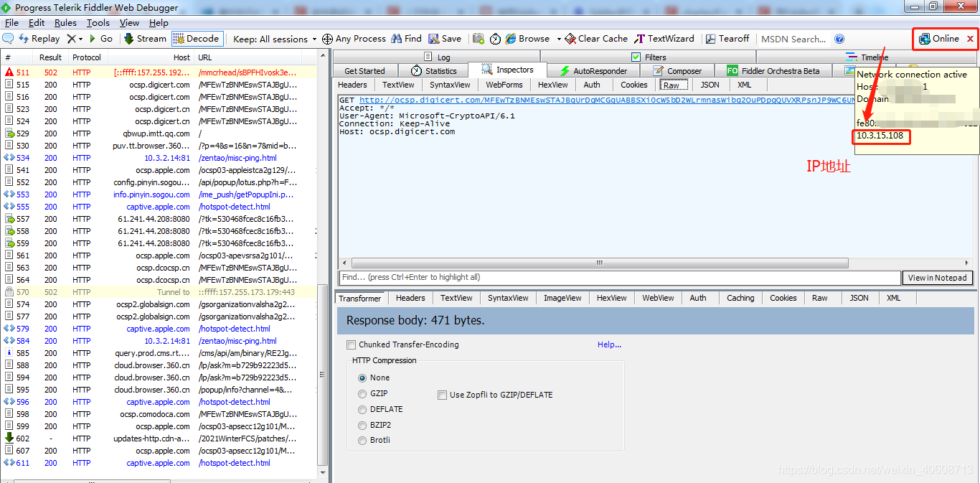Viewport: 980px width, 483px height.
Task: Open the Tools menu
Action: [98, 23]
